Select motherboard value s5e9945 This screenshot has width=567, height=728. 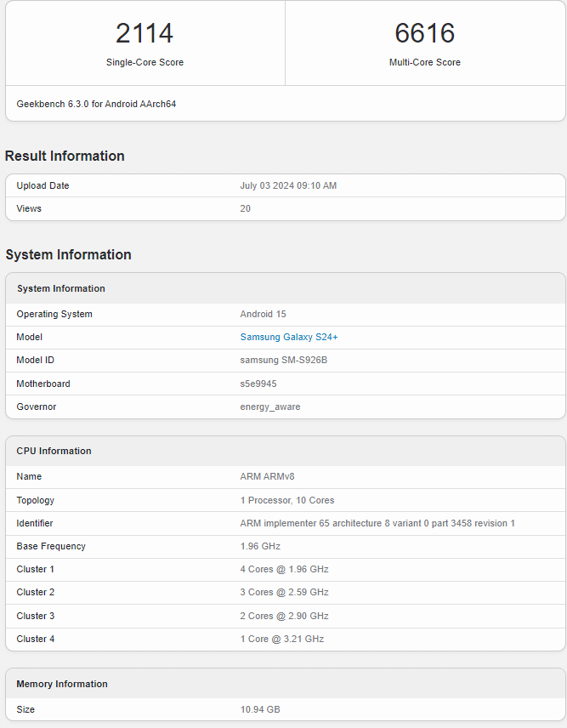click(x=258, y=384)
